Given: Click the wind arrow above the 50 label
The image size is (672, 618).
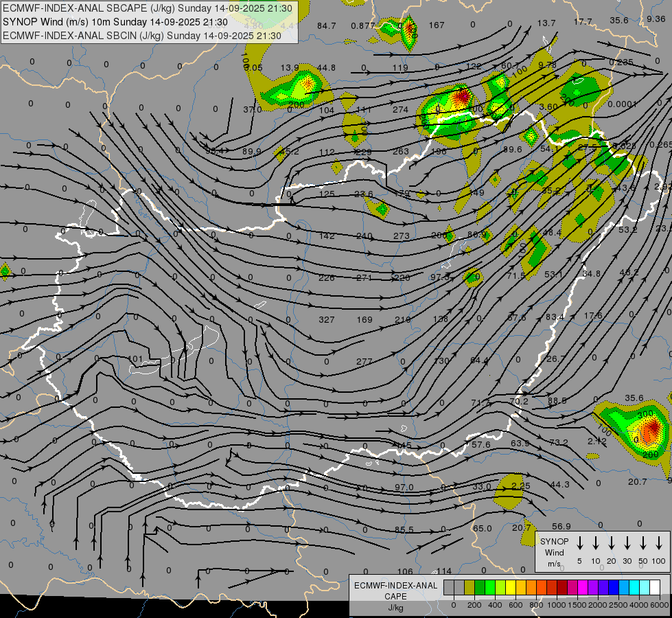Looking at the screenshot, I should pyautogui.click(x=643, y=543).
